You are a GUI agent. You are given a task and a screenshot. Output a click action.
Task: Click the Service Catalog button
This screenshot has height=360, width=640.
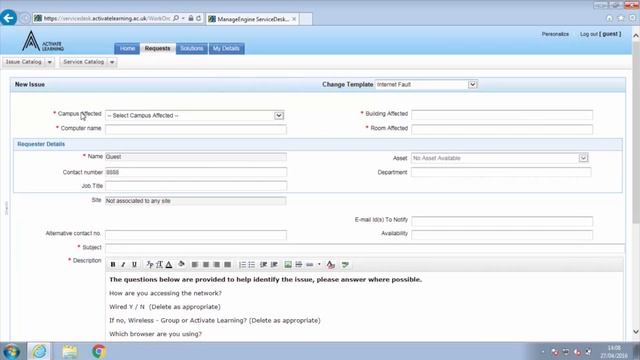pyautogui.click(x=84, y=62)
